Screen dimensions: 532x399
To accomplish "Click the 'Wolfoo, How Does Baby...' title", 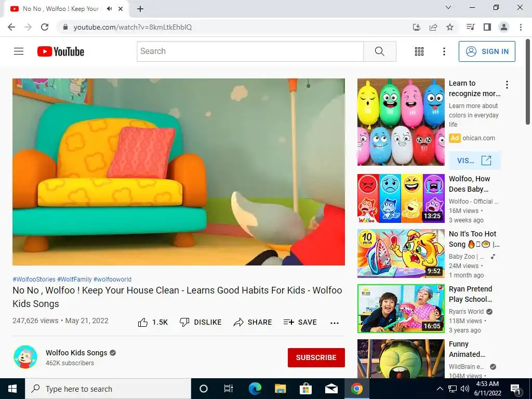I will coord(469,184).
